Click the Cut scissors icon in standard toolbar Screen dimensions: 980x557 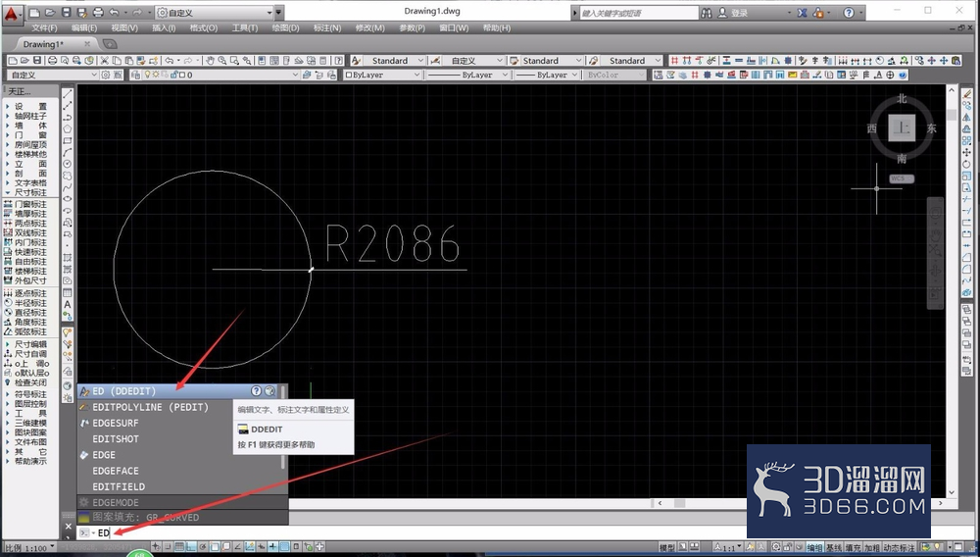tap(105, 61)
